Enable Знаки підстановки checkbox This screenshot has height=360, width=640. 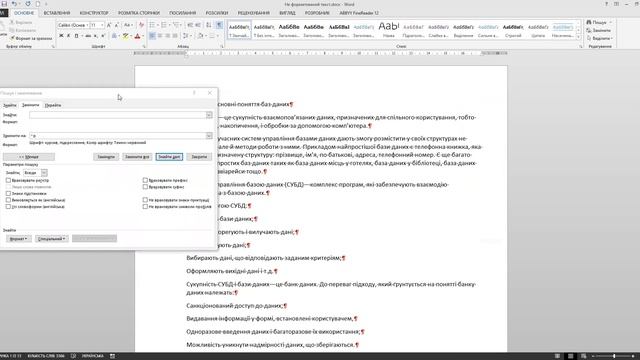pyautogui.click(x=8, y=193)
